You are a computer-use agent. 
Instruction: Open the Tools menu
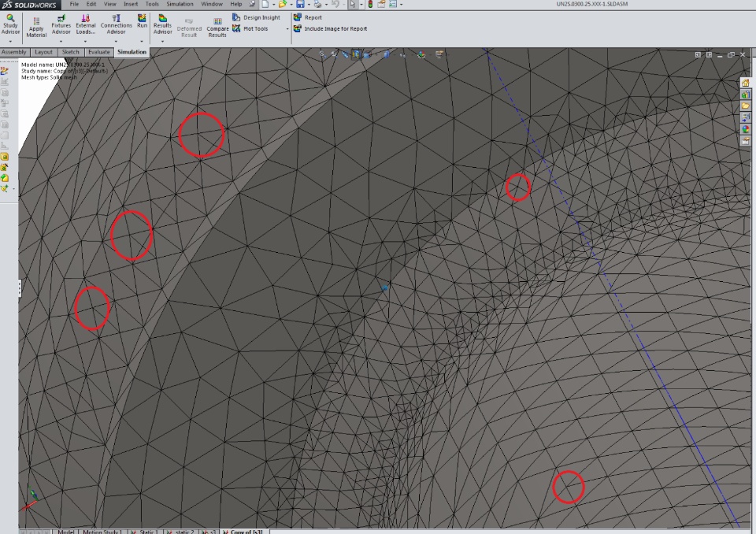pos(152,4)
